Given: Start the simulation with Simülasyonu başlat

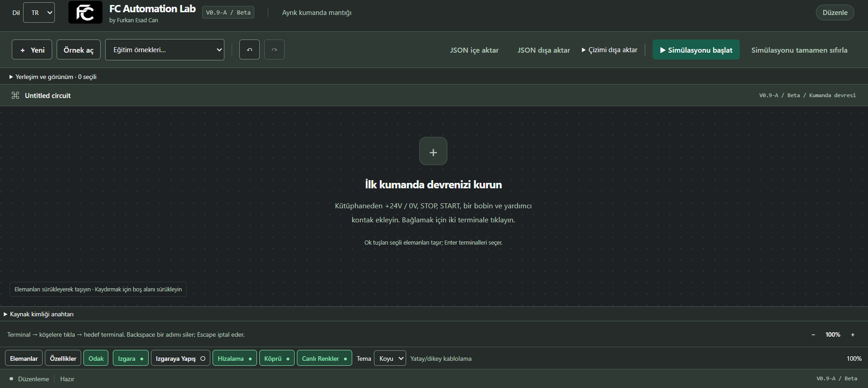Looking at the screenshot, I should (696, 49).
